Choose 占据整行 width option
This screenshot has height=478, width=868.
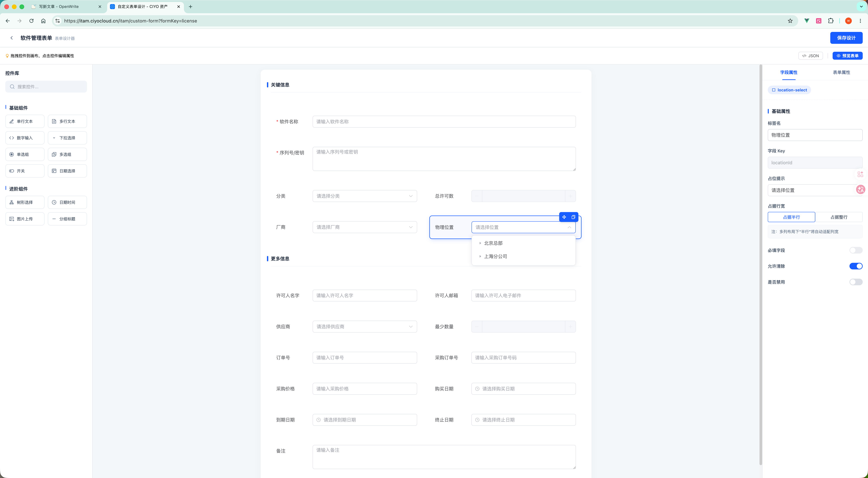pyautogui.click(x=839, y=217)
